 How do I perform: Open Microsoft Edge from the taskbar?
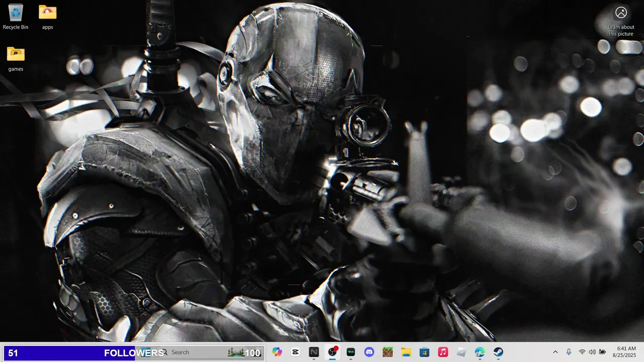point(479,352)
